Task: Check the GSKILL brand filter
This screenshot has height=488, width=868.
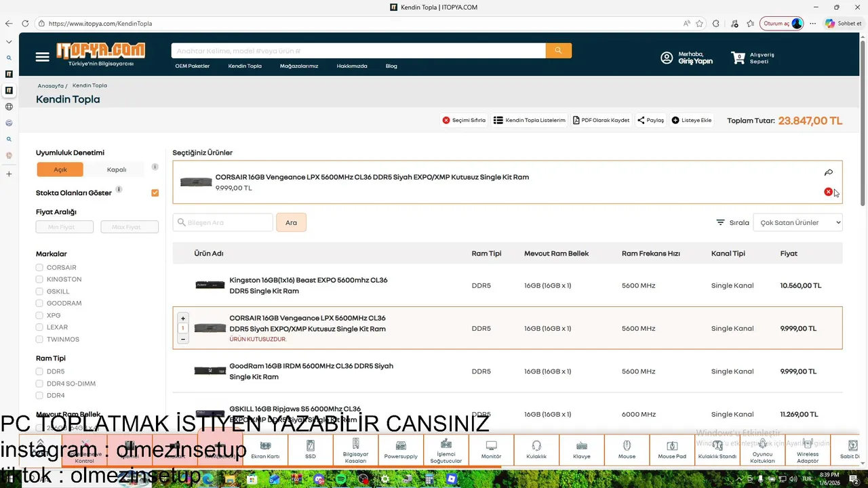Action: [x=39, y=291]
